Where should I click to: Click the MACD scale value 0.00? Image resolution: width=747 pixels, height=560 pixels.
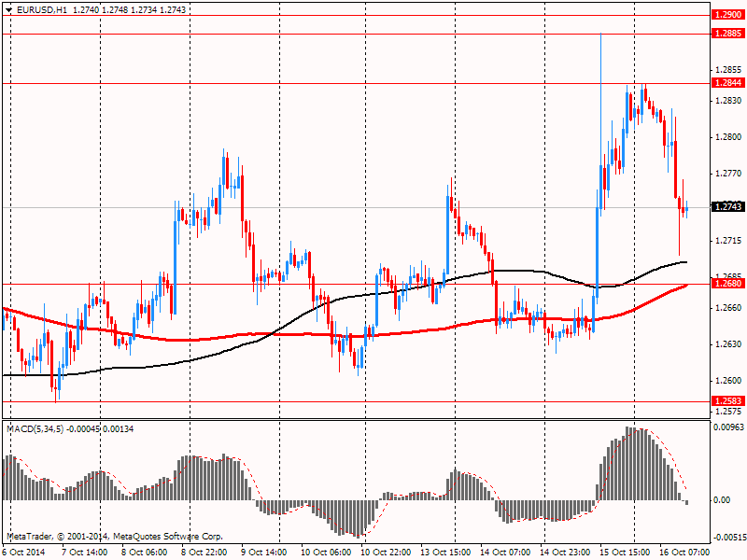[x=722, y=500]
